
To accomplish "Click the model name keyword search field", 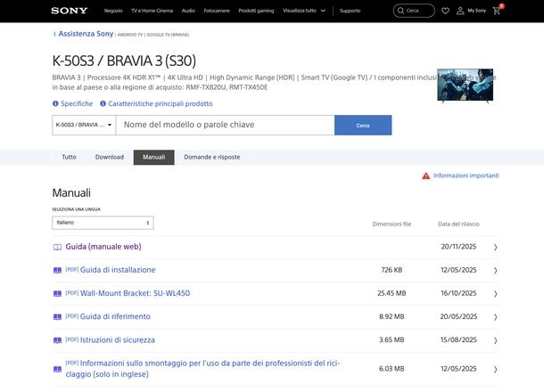I will (x=225, y=125).
